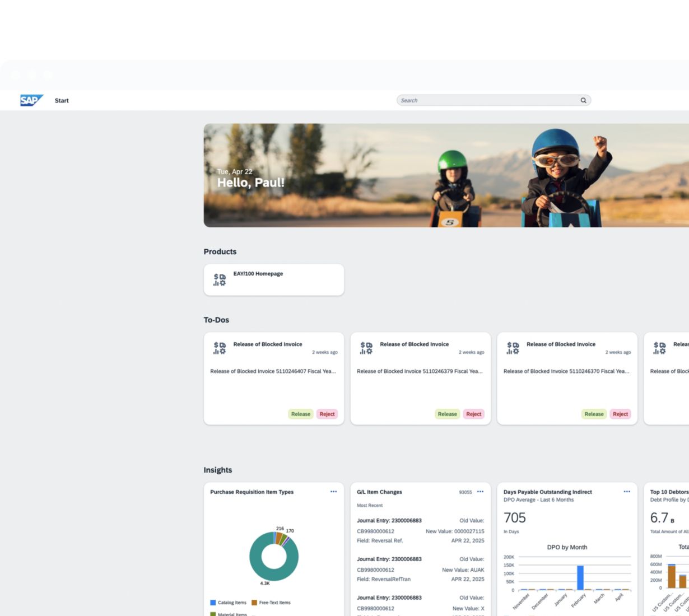Click the EAY/100 Homepage product icon
Viewport: 689px width, 616px height.
coord(220,279)
